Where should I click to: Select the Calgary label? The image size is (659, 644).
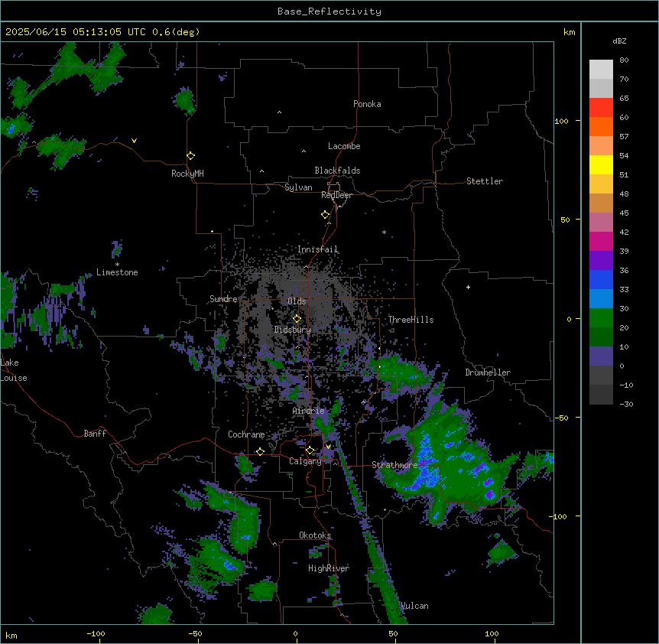[306, 461]
